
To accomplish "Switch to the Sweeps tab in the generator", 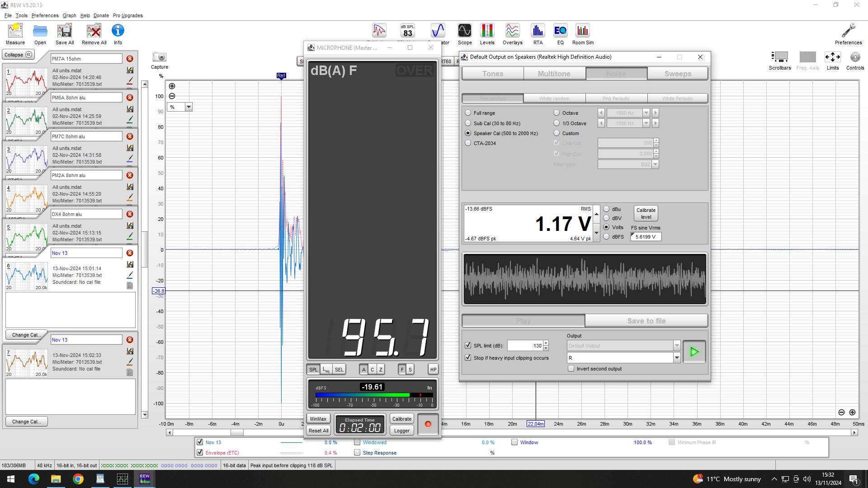I will (677, 73).
